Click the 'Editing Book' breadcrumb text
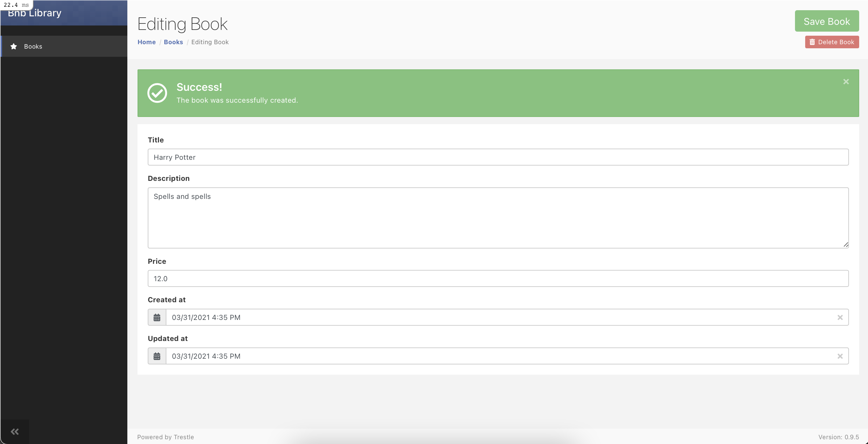This screenshot has width=868, height=444. tap(210, 42)
